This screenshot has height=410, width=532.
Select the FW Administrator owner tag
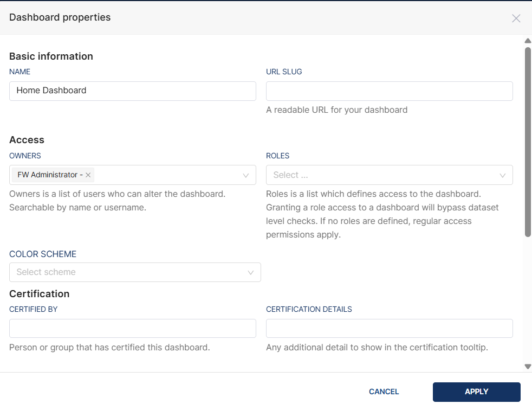[x=49, y=175]
